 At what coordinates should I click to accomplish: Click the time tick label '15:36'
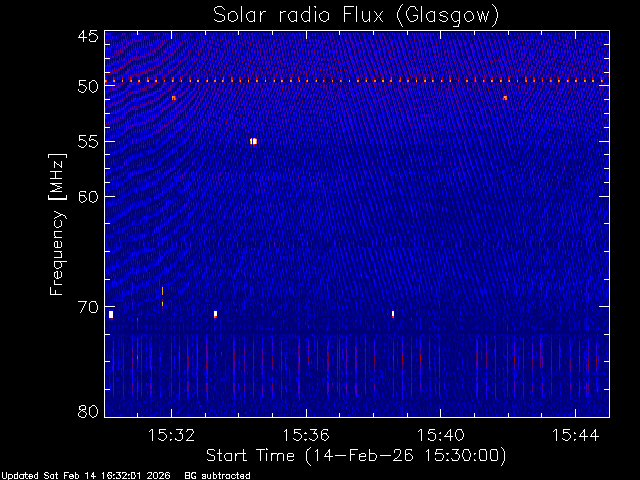point(306,435)
